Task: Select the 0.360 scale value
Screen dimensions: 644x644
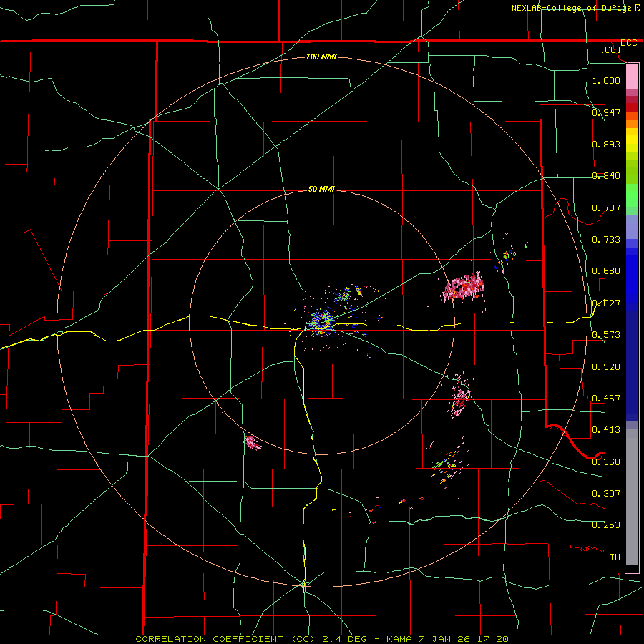Action: [x=606, y=462]
